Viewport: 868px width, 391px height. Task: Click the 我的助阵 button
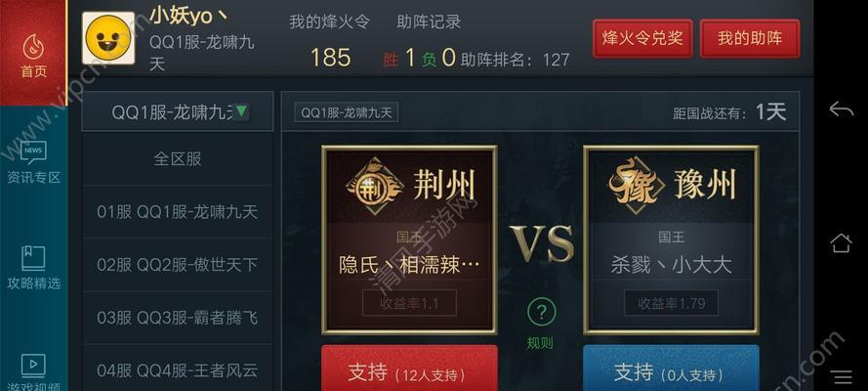coord(750,38)
